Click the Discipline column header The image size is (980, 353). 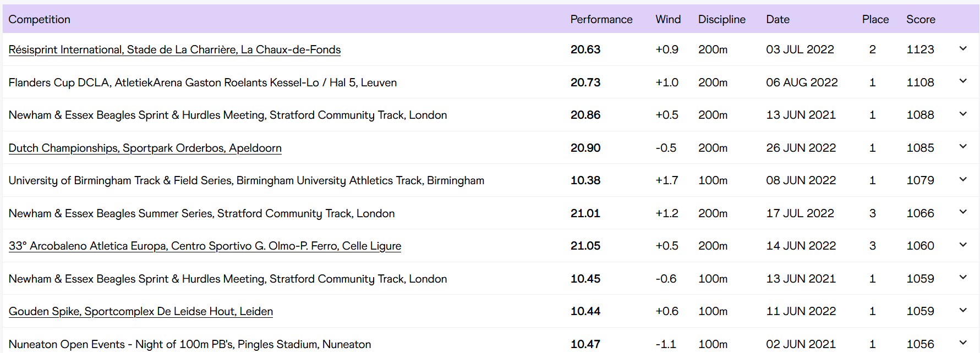click(x=721, y=19)
